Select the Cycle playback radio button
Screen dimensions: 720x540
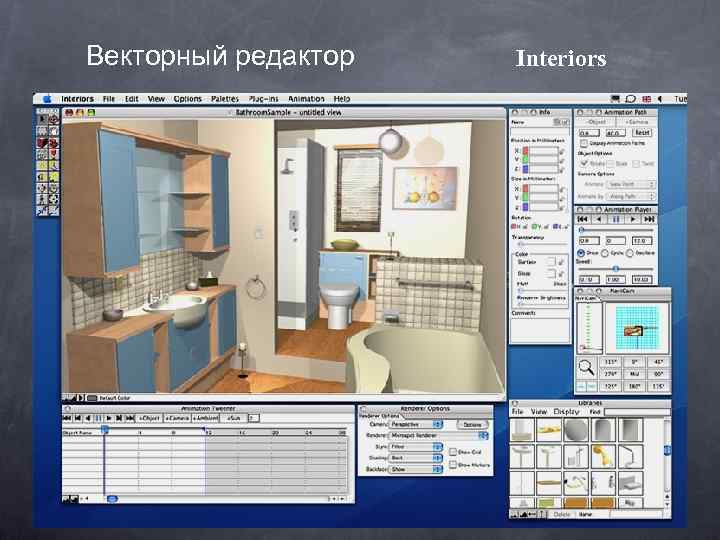605,253
